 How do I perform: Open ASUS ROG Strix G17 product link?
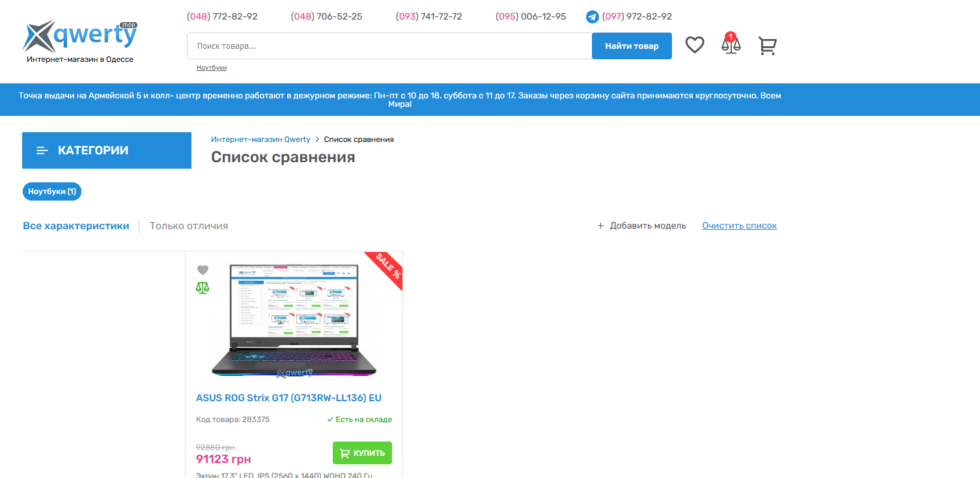288,398
